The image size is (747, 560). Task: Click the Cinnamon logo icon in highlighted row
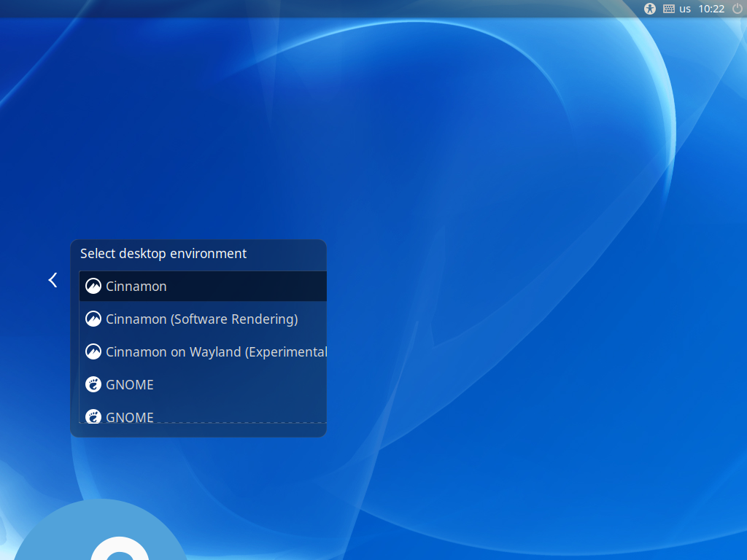pyautogui.click(x=93, y=286)
